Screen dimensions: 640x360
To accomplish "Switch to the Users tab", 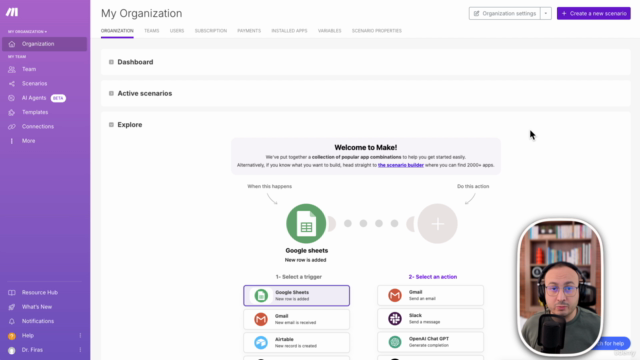I will 177,31.
